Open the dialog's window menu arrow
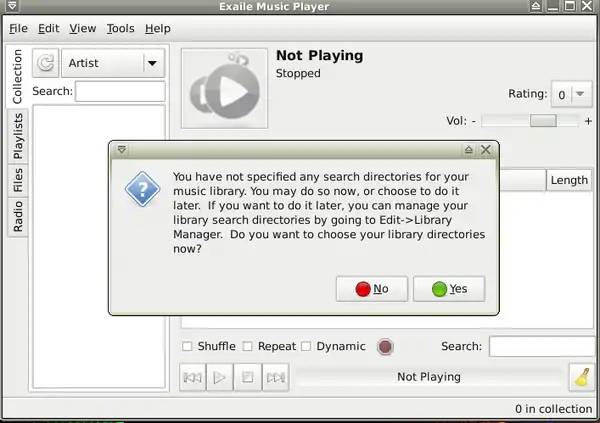The width and height of the screenshot is (600, 423). pyautogui.click(x=122, y=150)
